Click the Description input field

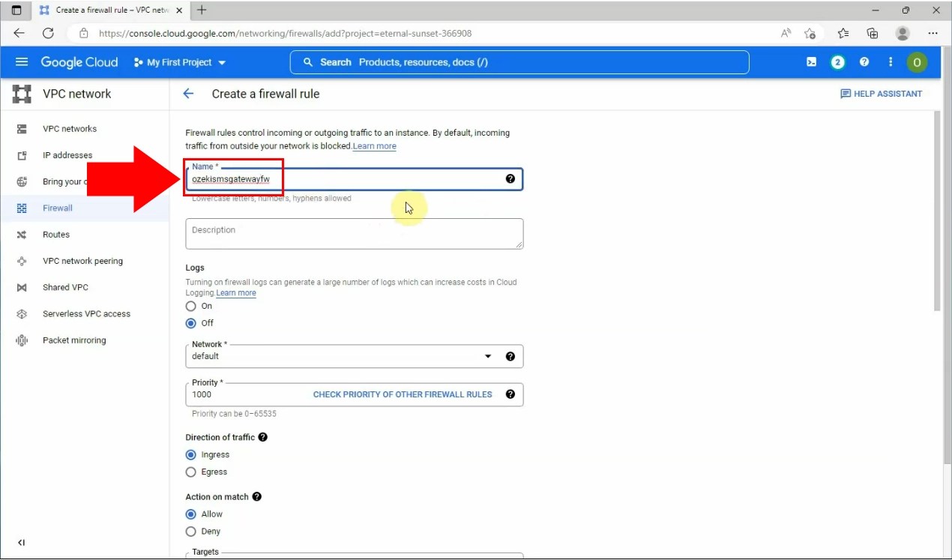coord(354,234)
